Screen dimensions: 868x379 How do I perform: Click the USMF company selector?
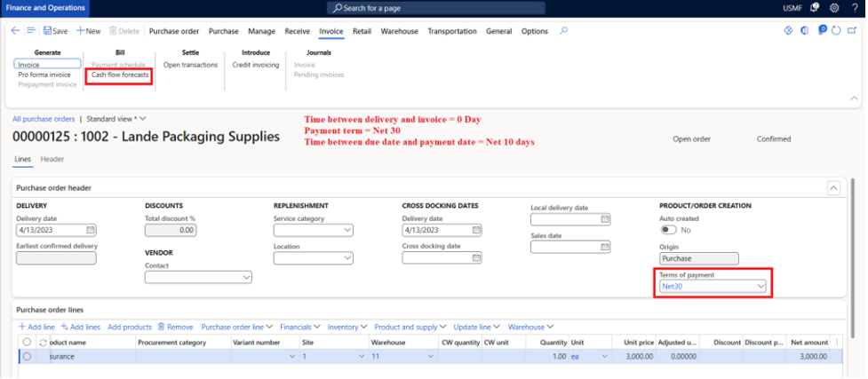coord(792,8)
